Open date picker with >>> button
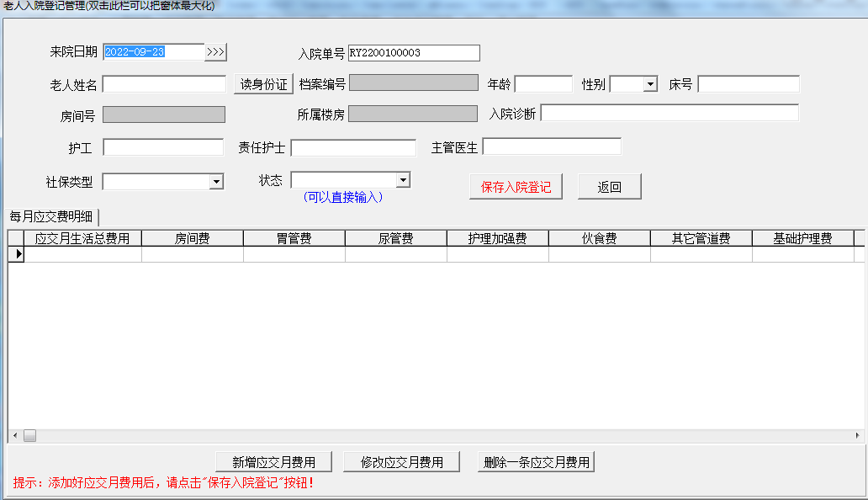868x500 pixels. [x=216, y=52]
